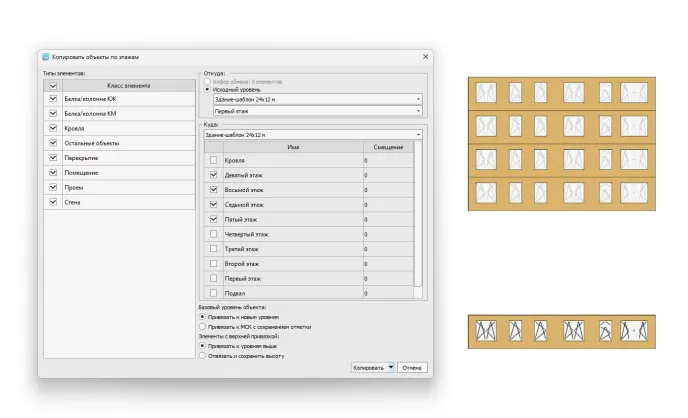Choose Привязать к МСК с сохранением отметки
The height and width of the screenshot is (418, 688).
[x=204, y=326]
